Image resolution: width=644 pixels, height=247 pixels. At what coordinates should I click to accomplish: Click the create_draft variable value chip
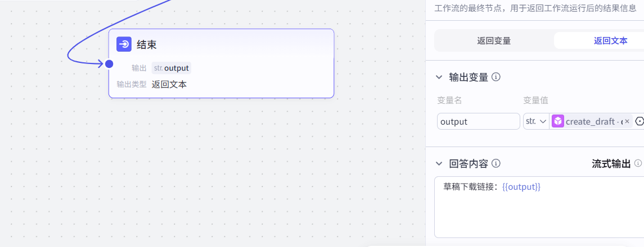(x=591, y=121)
